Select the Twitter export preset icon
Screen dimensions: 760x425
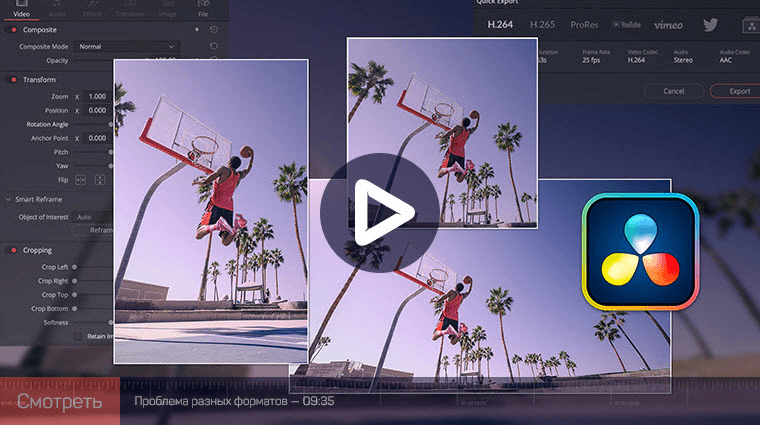pyautogui.click(x=711, y=25)
